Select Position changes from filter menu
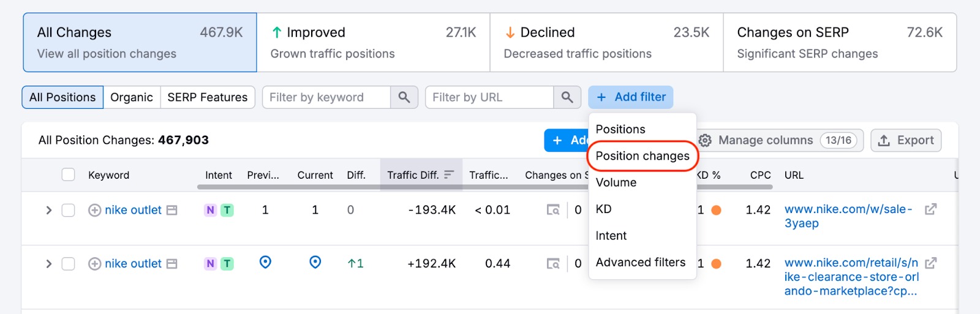 tap(642, 156)
